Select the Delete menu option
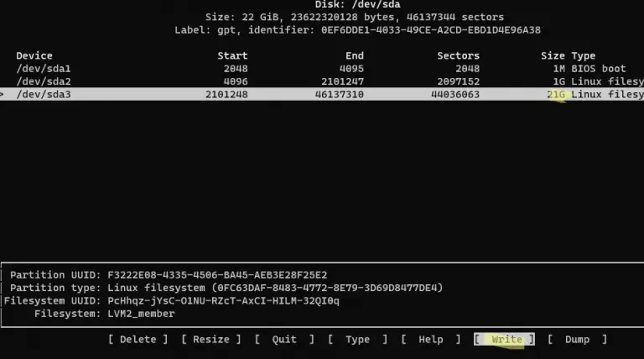The height and width of the screenshot is (359, 644). pos(138,339)
